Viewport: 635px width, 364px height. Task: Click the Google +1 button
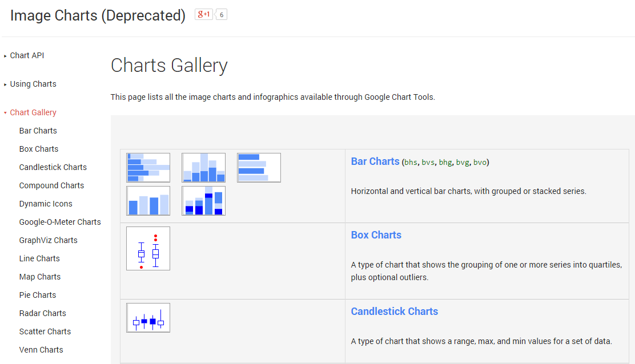(203, 14)
